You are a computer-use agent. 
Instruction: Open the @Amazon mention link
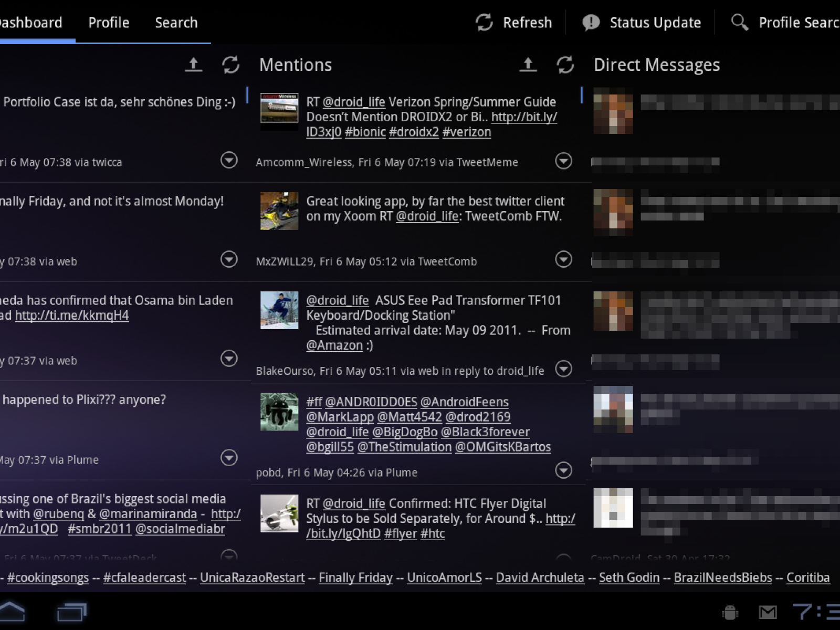coord(334,345)
